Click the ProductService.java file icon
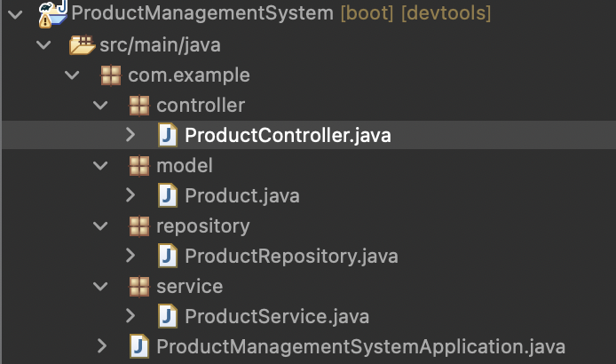 168,317
